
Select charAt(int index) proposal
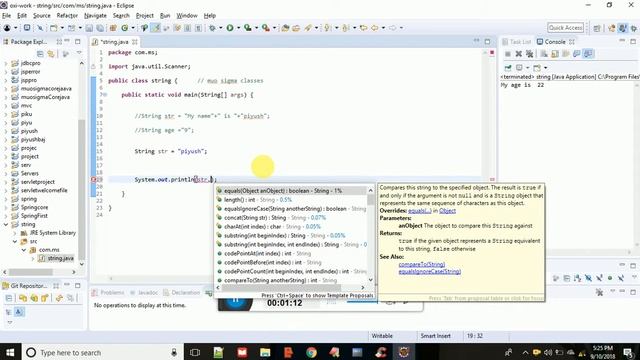click(x=291, y=227)
